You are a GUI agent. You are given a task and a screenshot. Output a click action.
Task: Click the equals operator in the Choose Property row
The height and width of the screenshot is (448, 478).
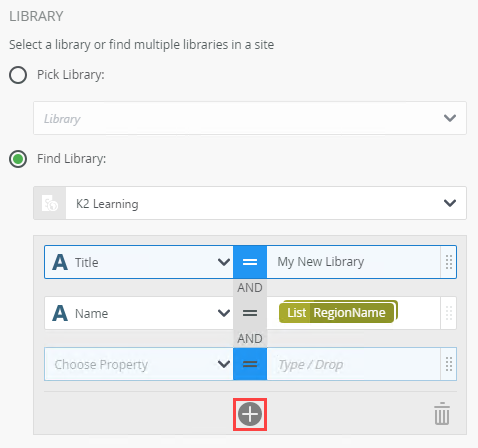tap(250, 364)
